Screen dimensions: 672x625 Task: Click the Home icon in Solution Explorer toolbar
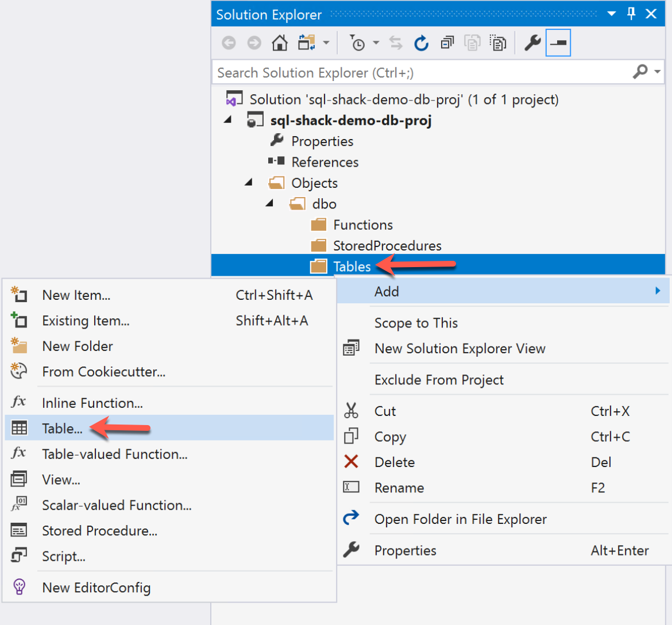pos(280,42)
